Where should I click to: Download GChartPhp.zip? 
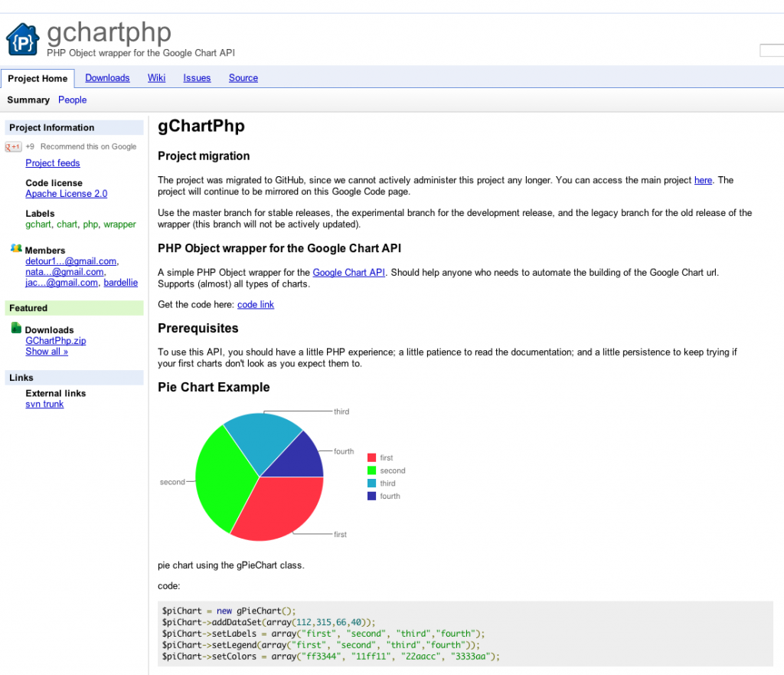tap(55, 340)
